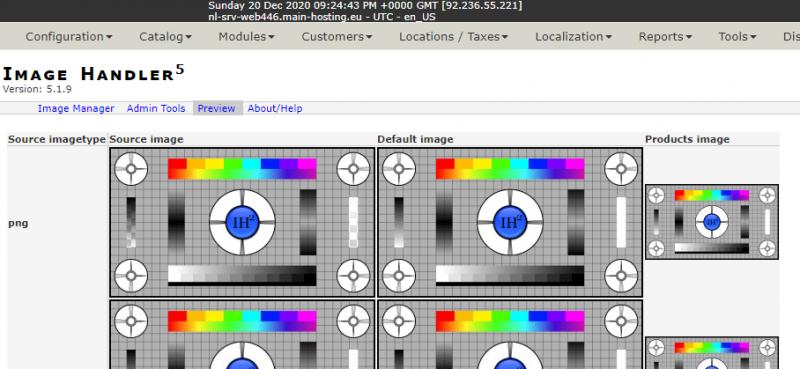800x369 pixels.
Task: Open the About/Help link
Action: pyautogui.click(x=275, y=108)
